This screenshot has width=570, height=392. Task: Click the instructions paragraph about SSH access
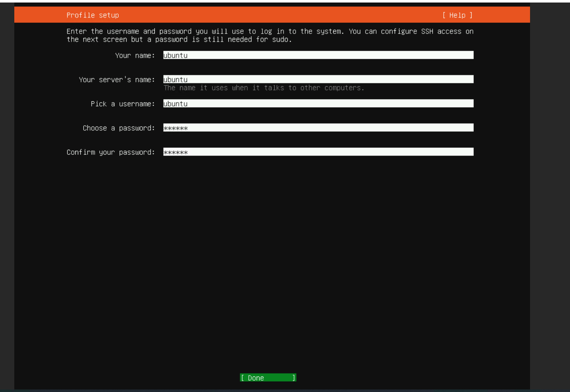pyautogui.click(x=270, y=35)
